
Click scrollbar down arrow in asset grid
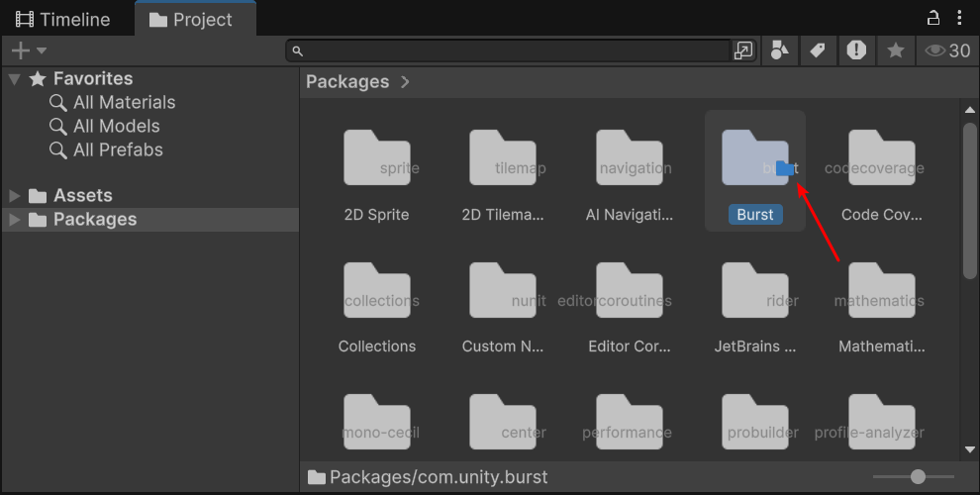tap(970, 449)
